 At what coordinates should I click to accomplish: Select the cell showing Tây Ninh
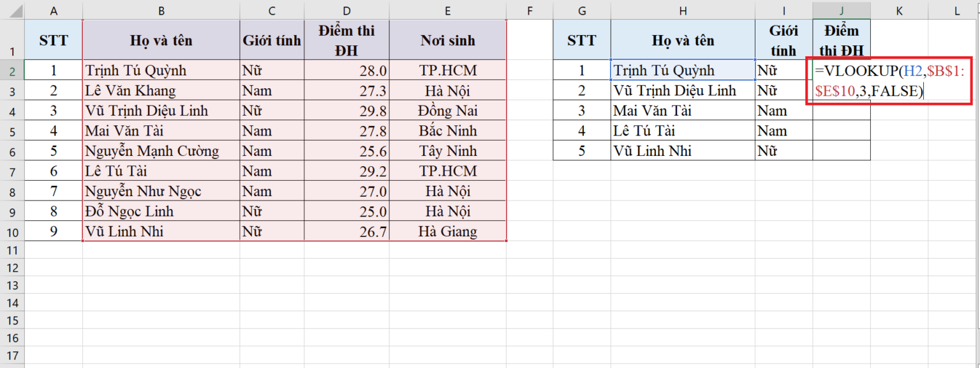tap(447, 151)
